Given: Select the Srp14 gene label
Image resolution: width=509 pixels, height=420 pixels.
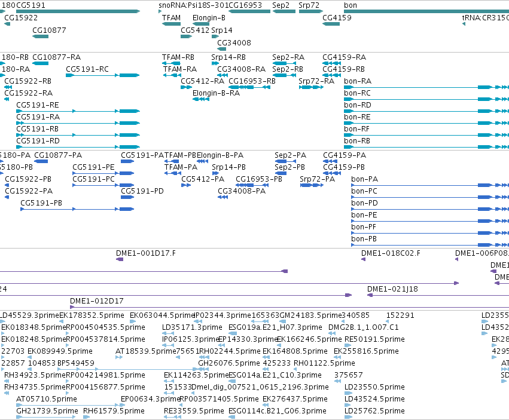Looking at the screenshot, I should (222, 30).
